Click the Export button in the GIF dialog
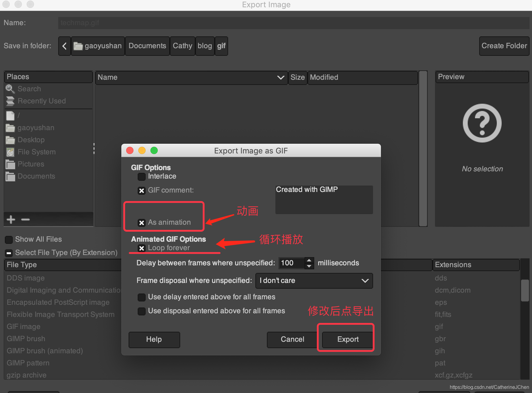Viewport: 532px width, 393px height. click(348, 339)
